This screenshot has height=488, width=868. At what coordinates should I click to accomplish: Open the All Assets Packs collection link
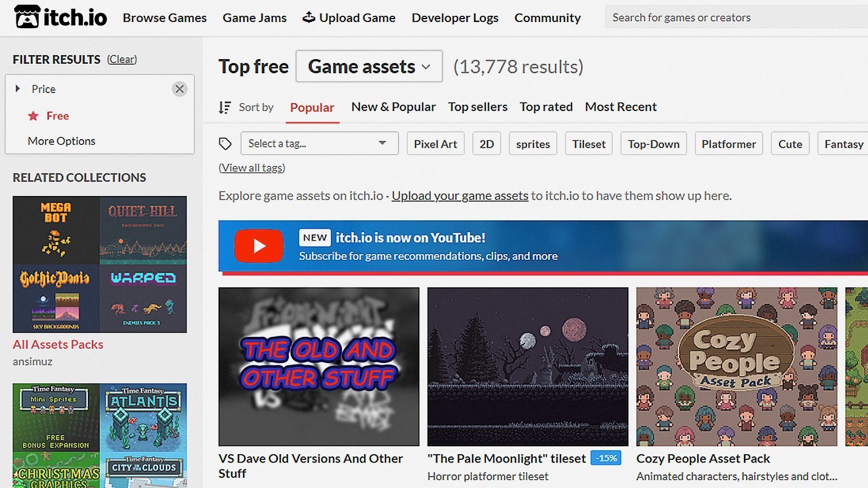(58, 344)
